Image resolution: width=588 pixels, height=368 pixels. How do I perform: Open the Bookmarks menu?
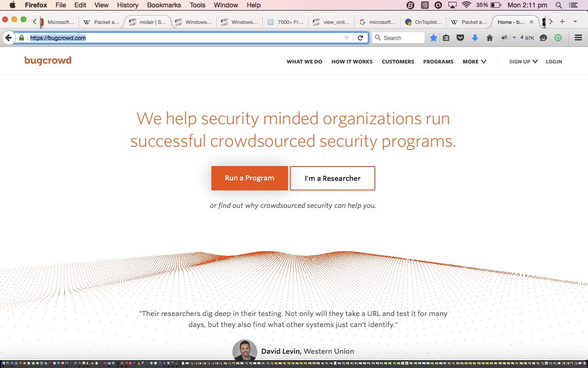click(165, 5)
